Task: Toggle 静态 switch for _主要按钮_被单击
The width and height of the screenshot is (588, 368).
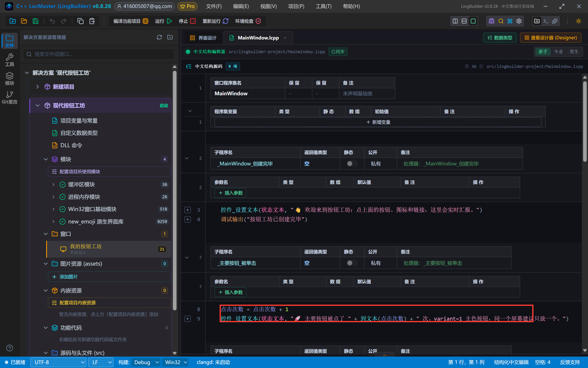Action: [x=352, y=263]
